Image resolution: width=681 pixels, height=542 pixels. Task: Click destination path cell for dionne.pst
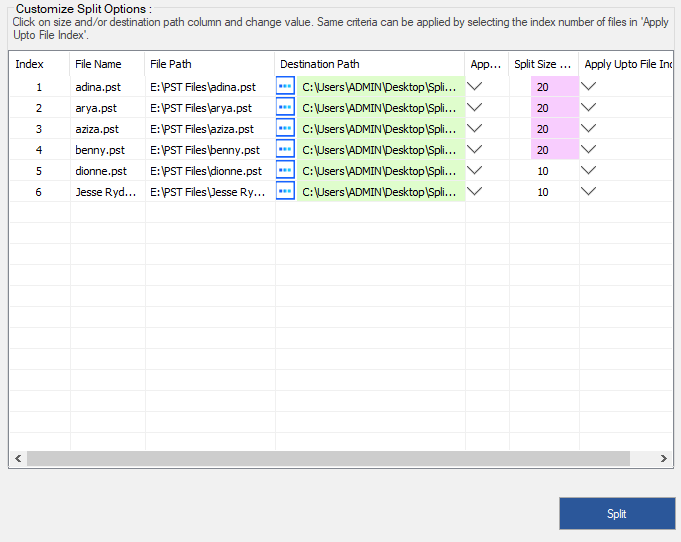[x=381, y=171]
